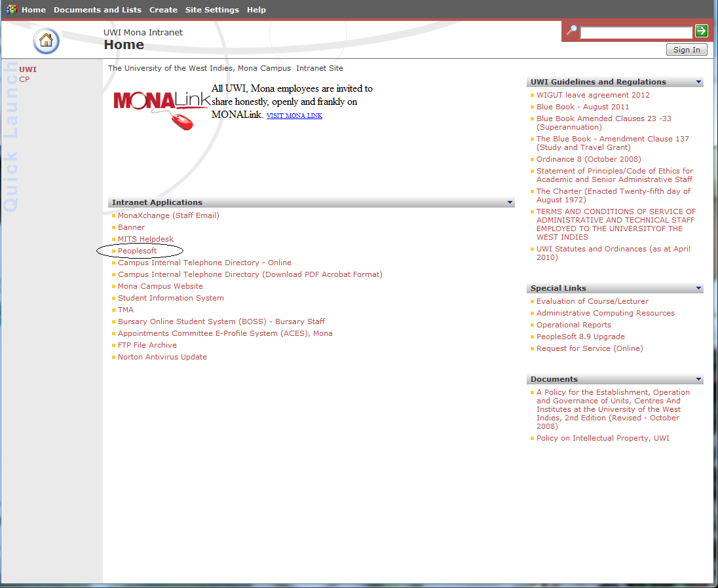718x588 pixels.
Task: Open The Charter (Enacted 1972) link
Action: coord(614,195)
